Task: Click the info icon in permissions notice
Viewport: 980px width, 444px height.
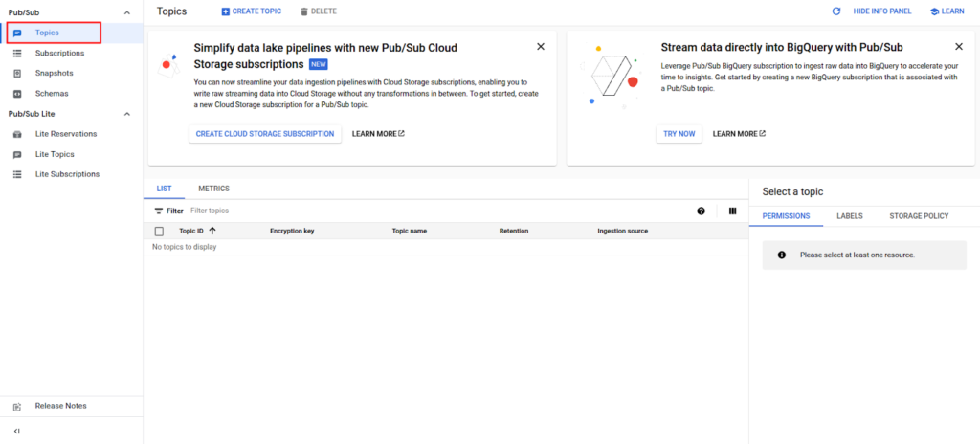Action: pyautogui.click(x=781, y=255)
